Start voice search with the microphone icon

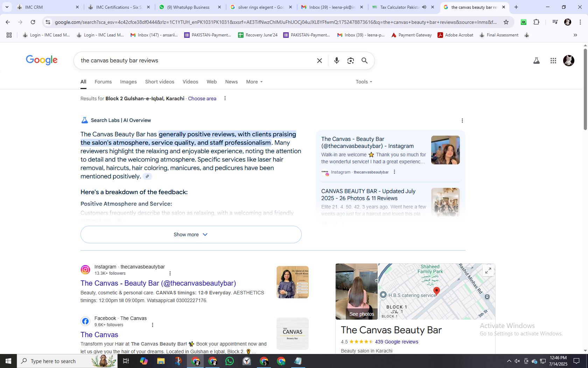click(336, 61)
